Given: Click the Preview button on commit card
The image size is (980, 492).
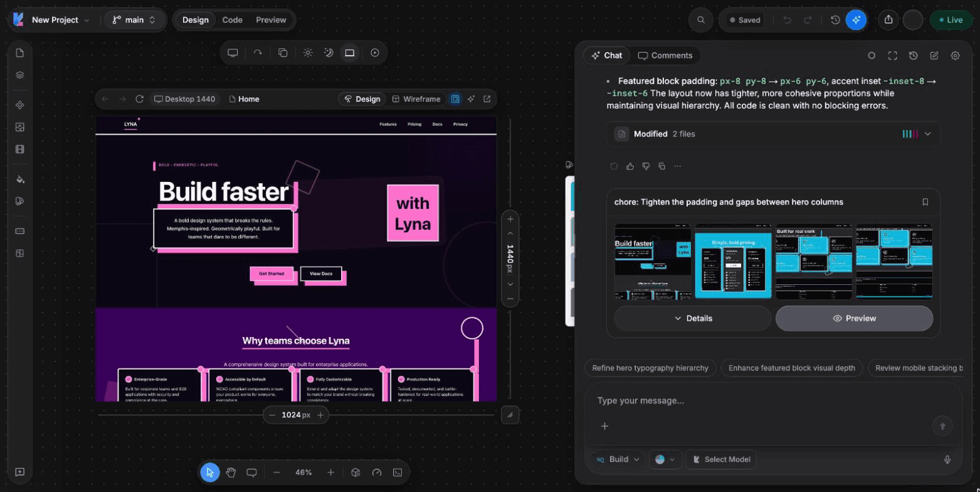Looking at the screenshot, I should coord(854,318).
